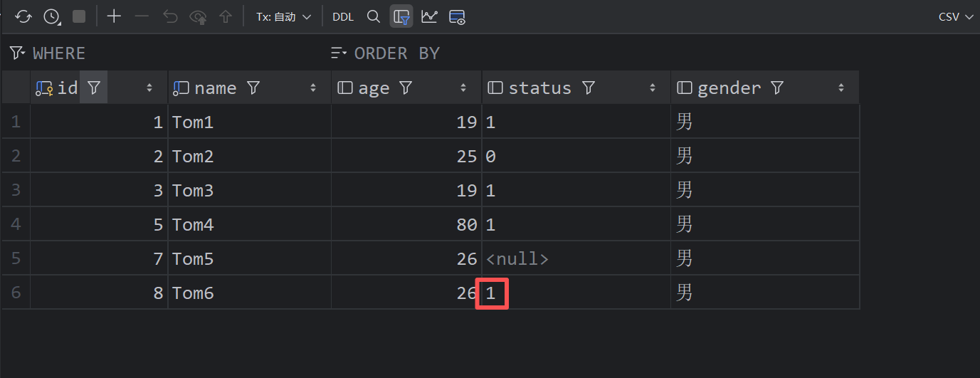Viewport: 980px width, 378px height.
Task: Open find with the magnifier icon
Action: [x=373, y=16]
